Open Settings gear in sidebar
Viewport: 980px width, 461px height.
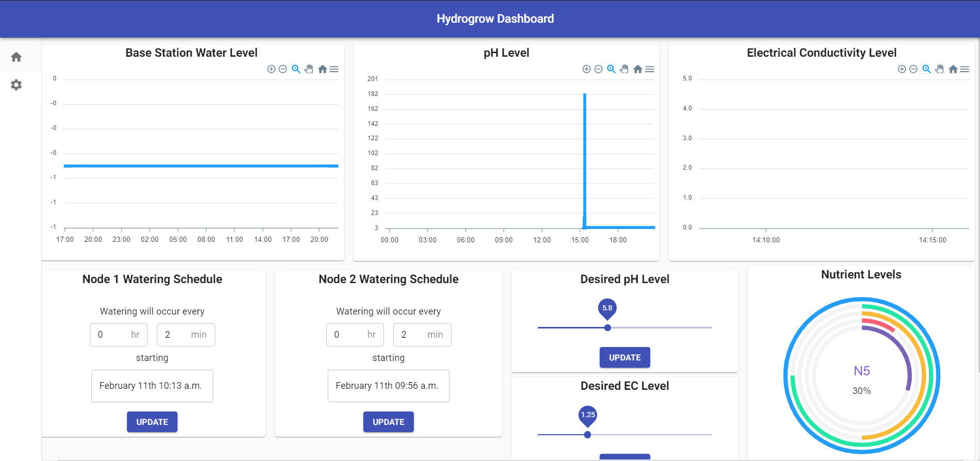pyautogui.click(x=17, y=85)
